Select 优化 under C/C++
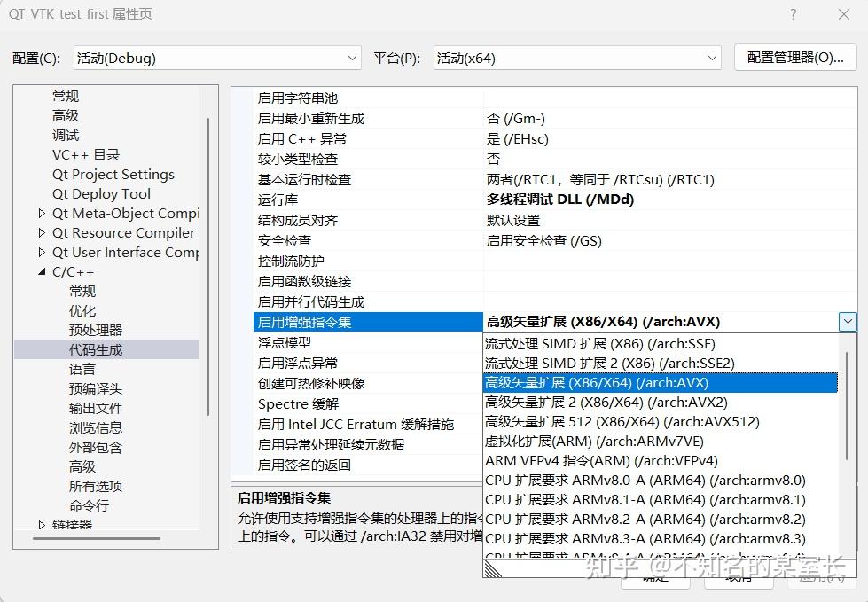The image size is (868, 602). click(x=82, y=310)
